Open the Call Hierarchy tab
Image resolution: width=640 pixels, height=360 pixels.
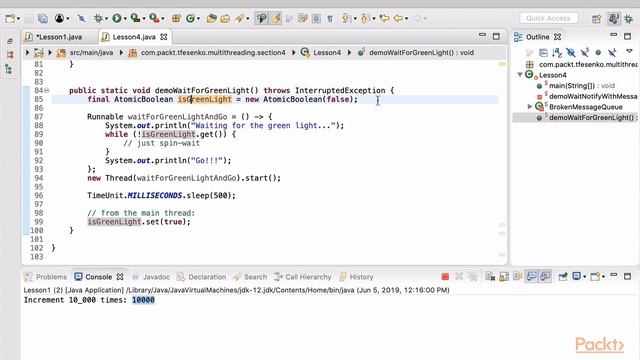coord(303,277)
